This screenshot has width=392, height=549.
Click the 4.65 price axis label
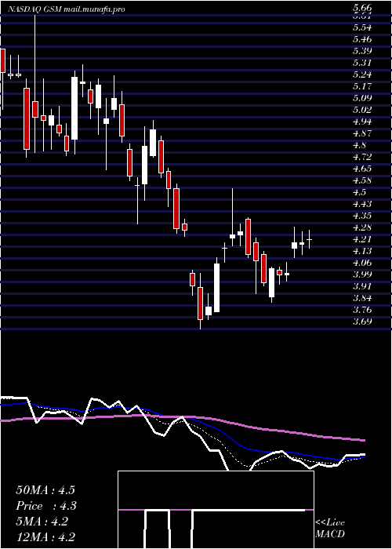pyautogui.click(x=362, y=169)
